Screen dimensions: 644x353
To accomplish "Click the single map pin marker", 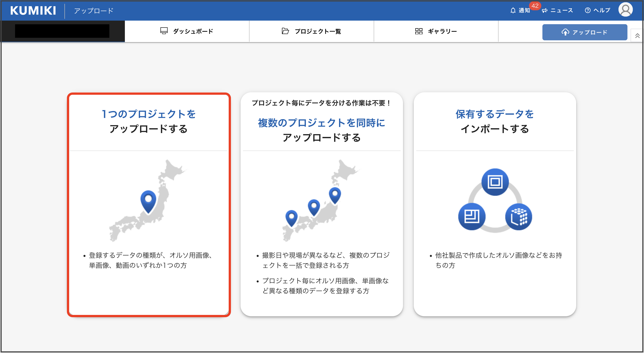I will [x=148, y=202].
